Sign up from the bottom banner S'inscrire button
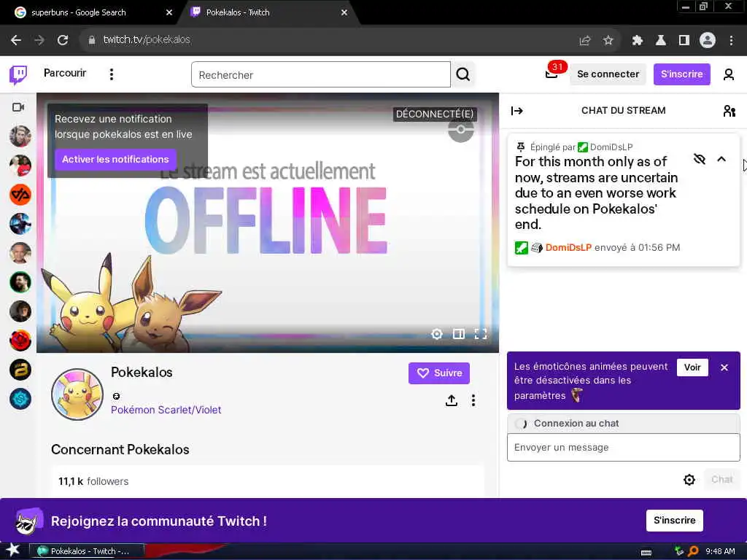747x560 pixels. coord(674,520)
